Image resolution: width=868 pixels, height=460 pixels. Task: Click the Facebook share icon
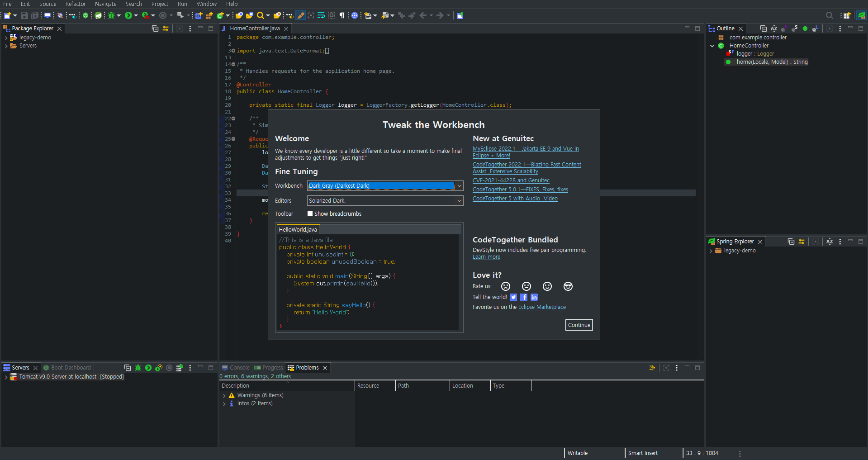click(x=524, y=297)
